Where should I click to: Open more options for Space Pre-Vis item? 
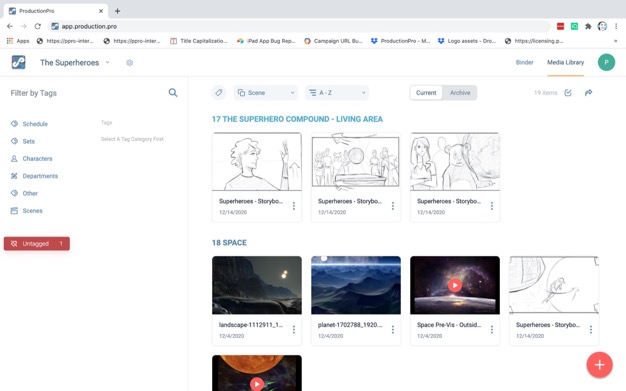pos(492,329)
